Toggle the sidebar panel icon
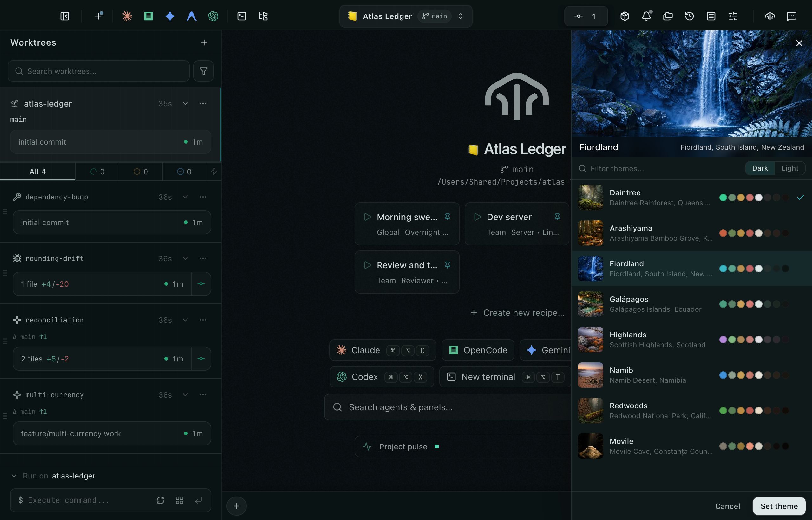Image resolution: width=812 pixels, height=520 pixels. [64, 16]
